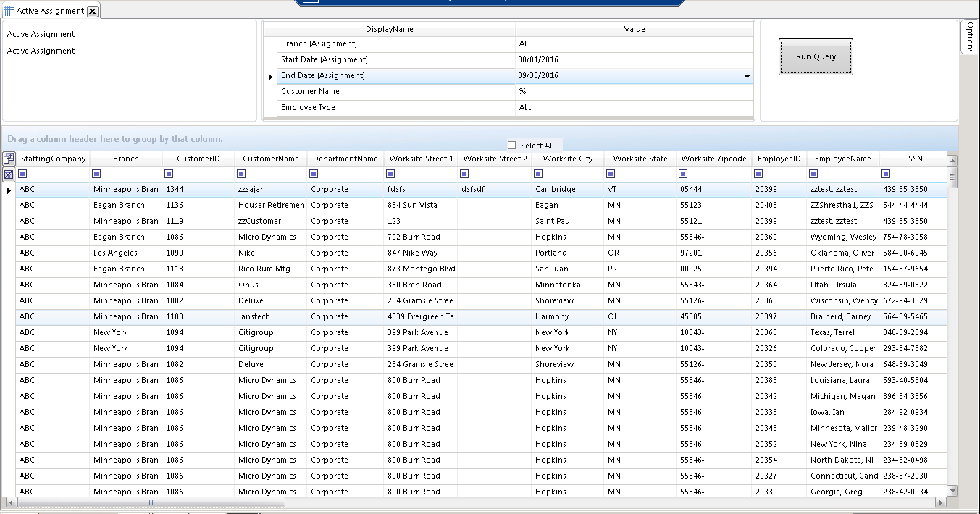Select the zipcode cell '97201'
980x514 pixels.
[714, 253]
